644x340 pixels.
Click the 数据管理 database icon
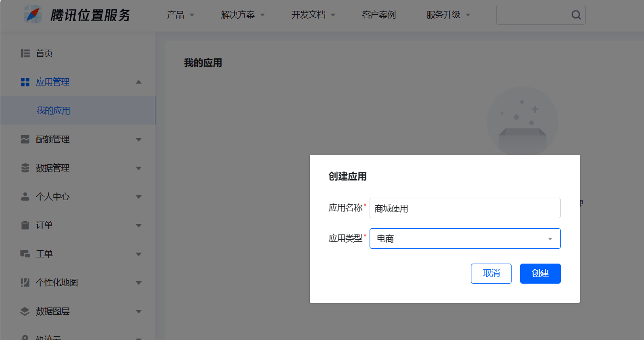(25, 168)
